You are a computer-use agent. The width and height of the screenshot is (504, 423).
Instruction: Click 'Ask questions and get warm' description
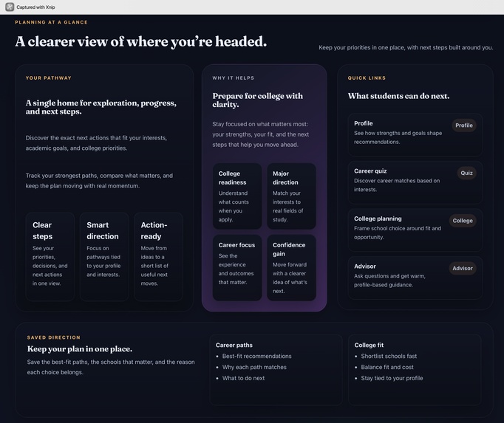coord(389,281)
